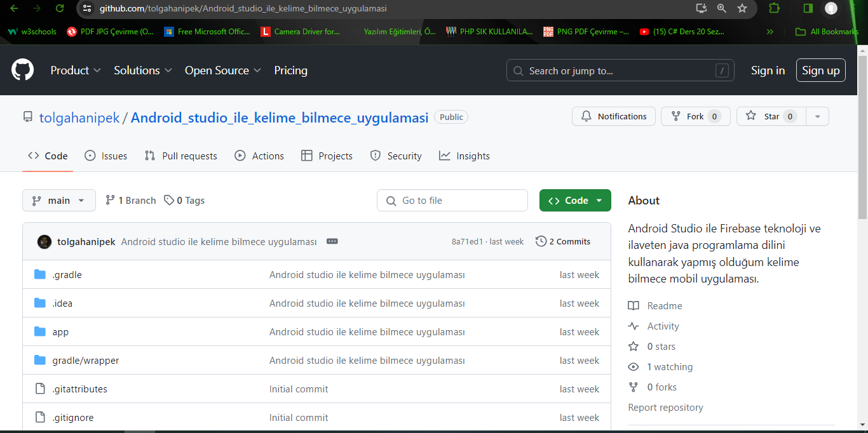Expand the main branch dropdown
This screenshot has width=868, height=433.
tap(59, 200)
